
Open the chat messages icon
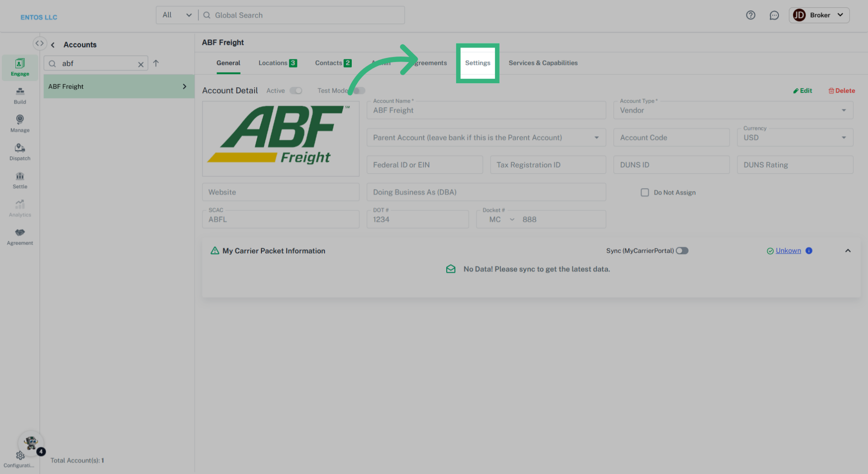click(774, 15)
